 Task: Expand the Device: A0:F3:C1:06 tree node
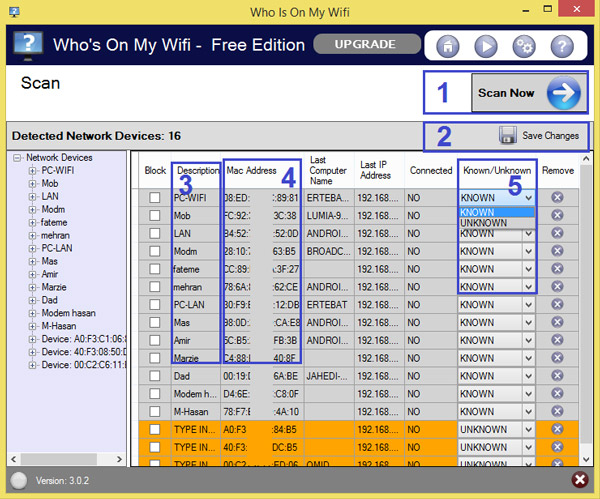33,339
